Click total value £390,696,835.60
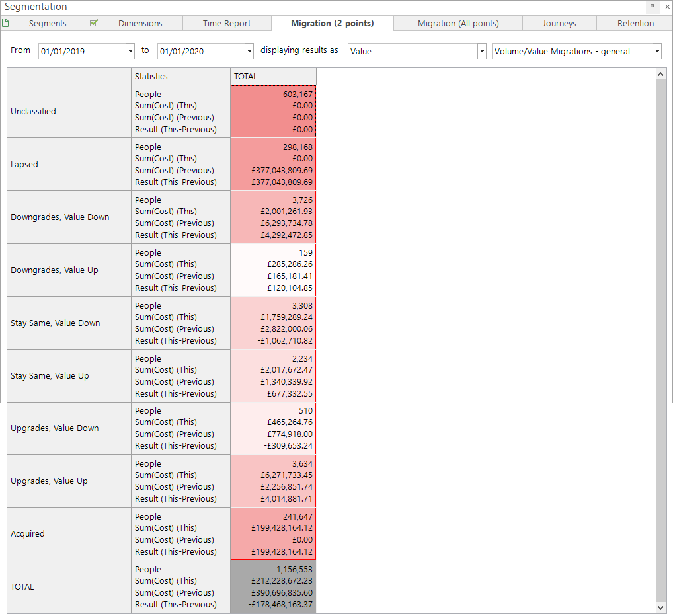Screen dimensions: 673x616 point(282,592)
